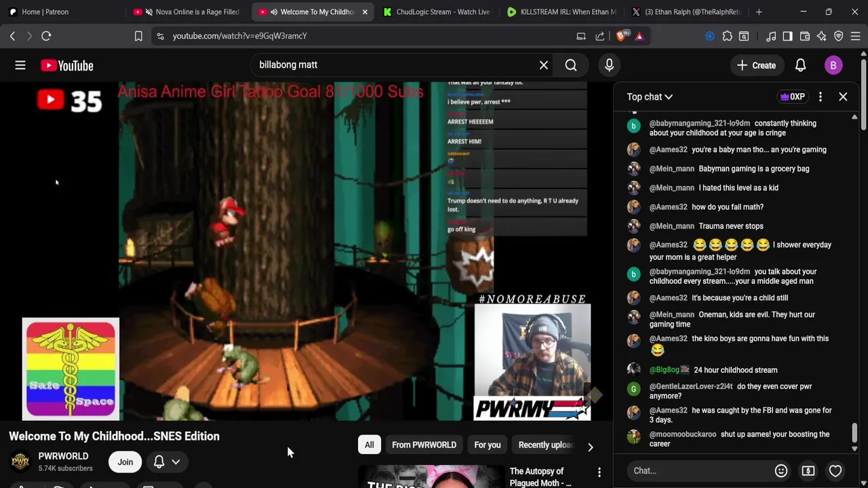This screenshot has height=488, width=868.
Task: Select the All filter chip
Action: 369,445
